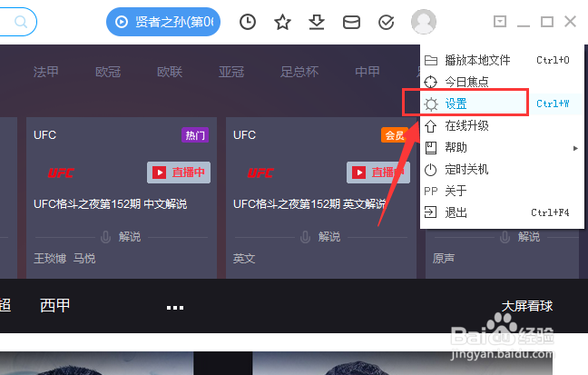Screen dimensions: 588x375
Task: Open the wallet card icon
Action: point(351,23)
